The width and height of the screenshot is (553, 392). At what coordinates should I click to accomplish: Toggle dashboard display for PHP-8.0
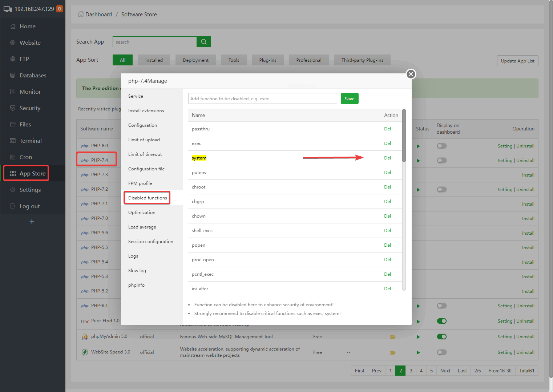click(x=441, y=146)
